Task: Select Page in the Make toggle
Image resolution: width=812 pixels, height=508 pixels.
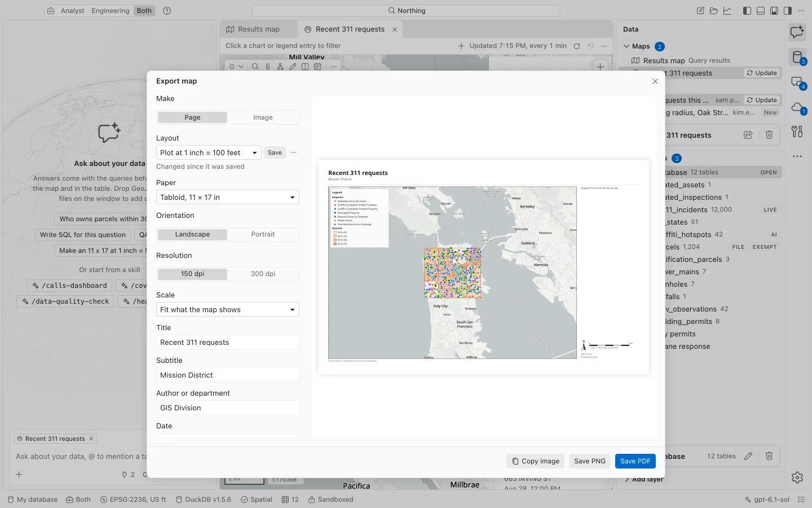Action: click(192, 117)
